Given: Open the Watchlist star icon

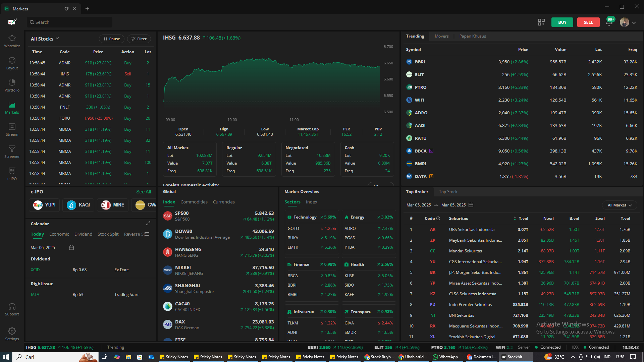Looking at the screenshot, I should coord(12,38).
